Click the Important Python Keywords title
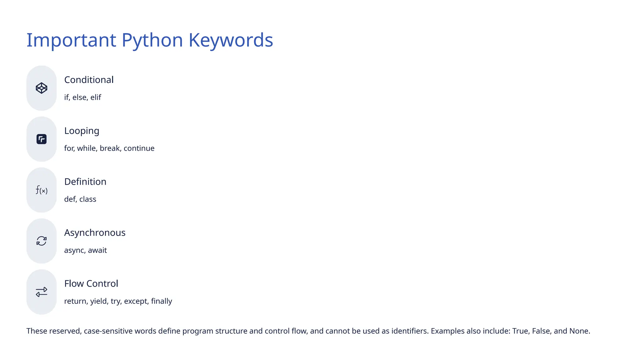 point(150,40)
